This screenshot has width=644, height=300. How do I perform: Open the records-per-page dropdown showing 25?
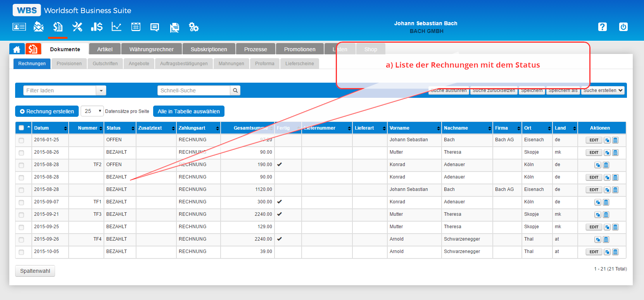pyautogui.click(x=92, y=111)
